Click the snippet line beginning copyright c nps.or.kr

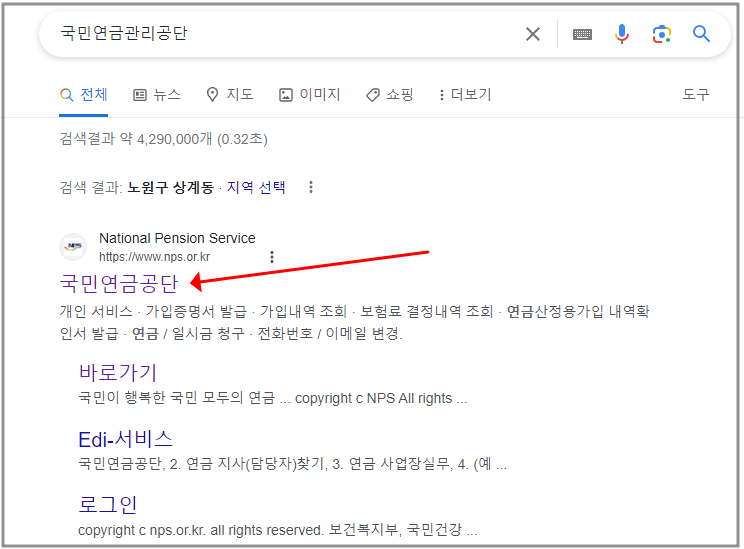click(x=278, y=530)
